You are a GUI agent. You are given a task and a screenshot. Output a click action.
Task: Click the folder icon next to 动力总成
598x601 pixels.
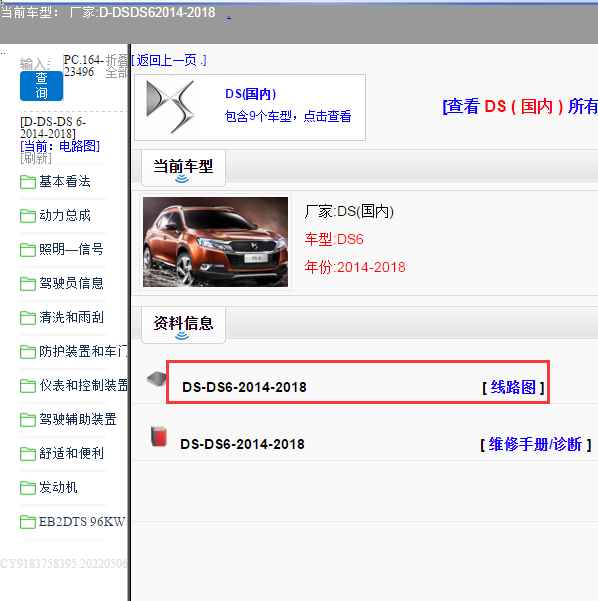28,216
